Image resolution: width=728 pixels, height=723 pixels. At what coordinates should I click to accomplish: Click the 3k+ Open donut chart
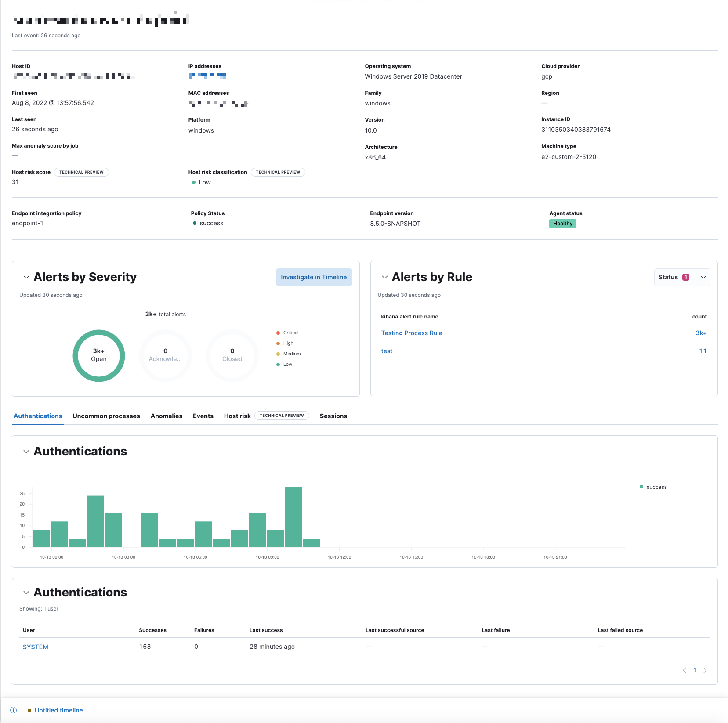[98, 355]
